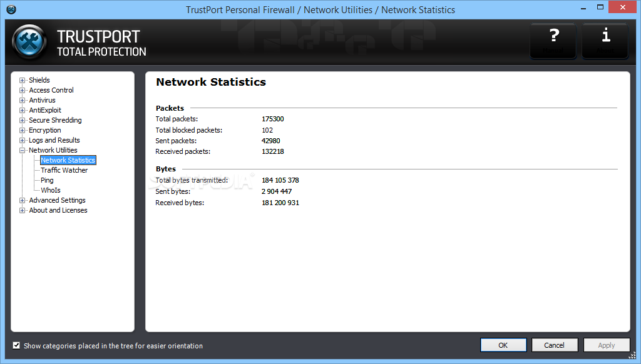
Task: Collapse the Network Utilities tree node
Action: click(x=22, y=150)
